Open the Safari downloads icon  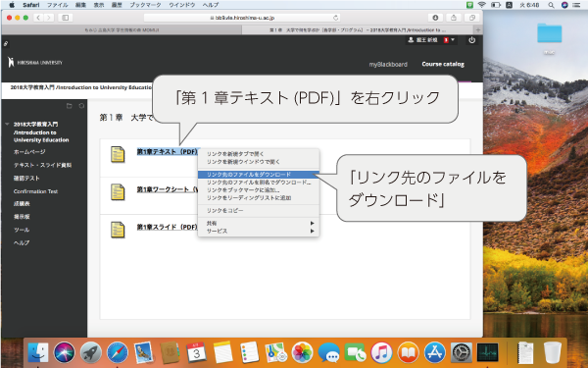(x=435, y=18)
